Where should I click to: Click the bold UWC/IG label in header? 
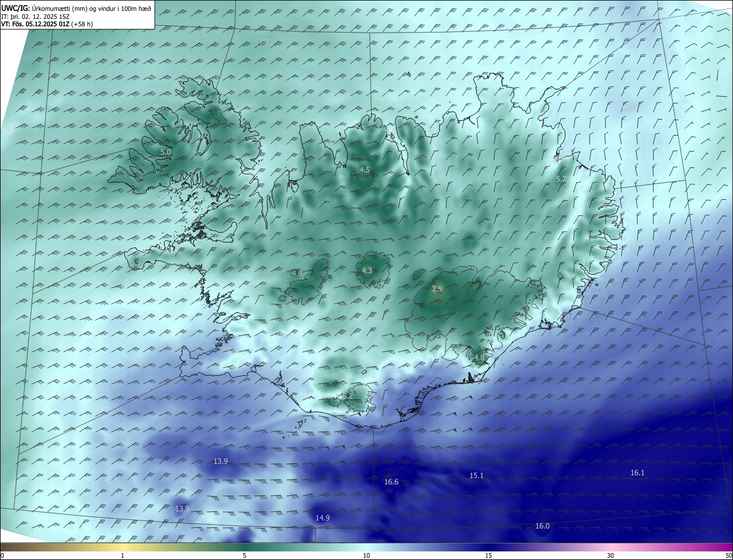pyautogui.click(x=15, y=9)
